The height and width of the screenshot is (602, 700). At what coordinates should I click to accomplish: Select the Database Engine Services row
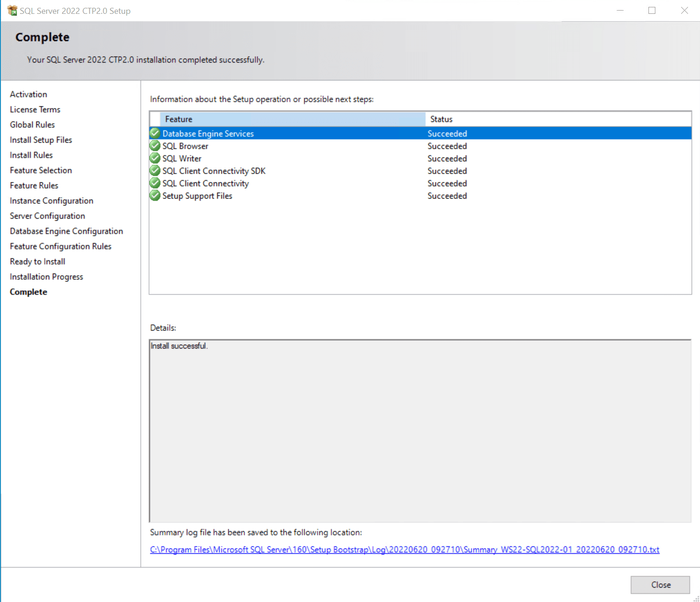tap(420, 134)
